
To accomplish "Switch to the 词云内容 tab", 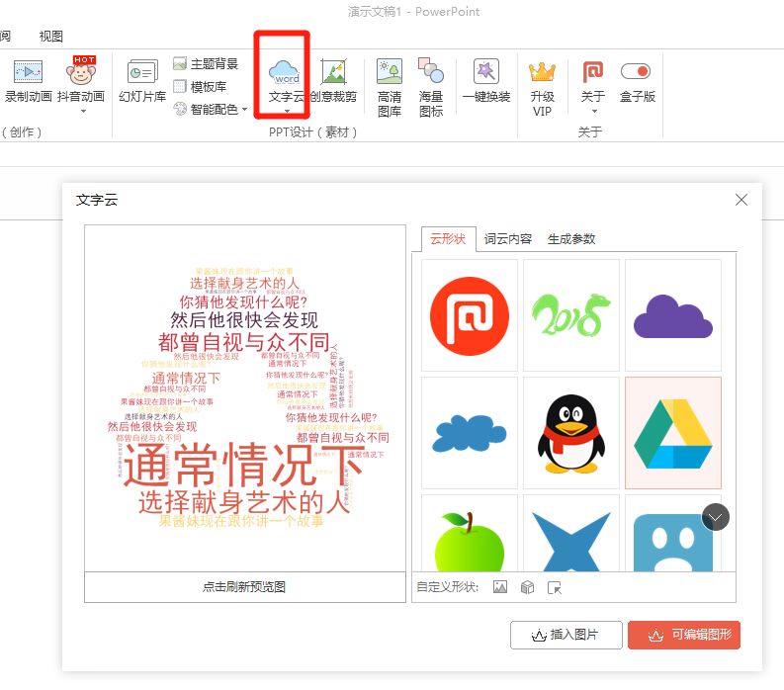I will pyautogui.click(x=508, y=239).
